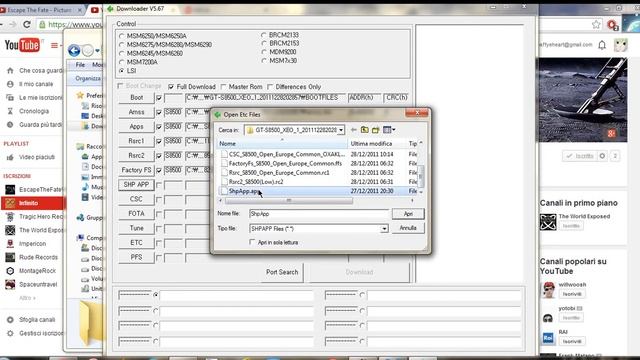Click Il mio canale link in sidebar

tap(36, 84)
